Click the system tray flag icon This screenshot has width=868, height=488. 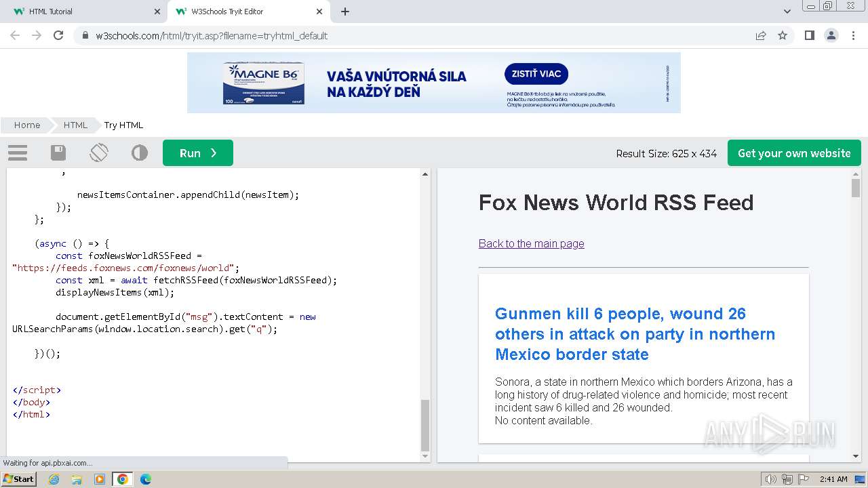point(804,479)
